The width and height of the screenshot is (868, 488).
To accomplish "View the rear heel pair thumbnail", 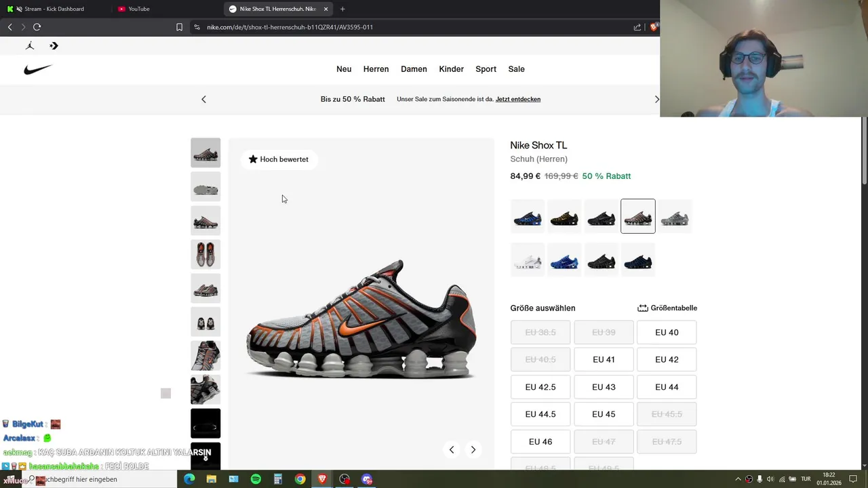I will pos(205,322).
